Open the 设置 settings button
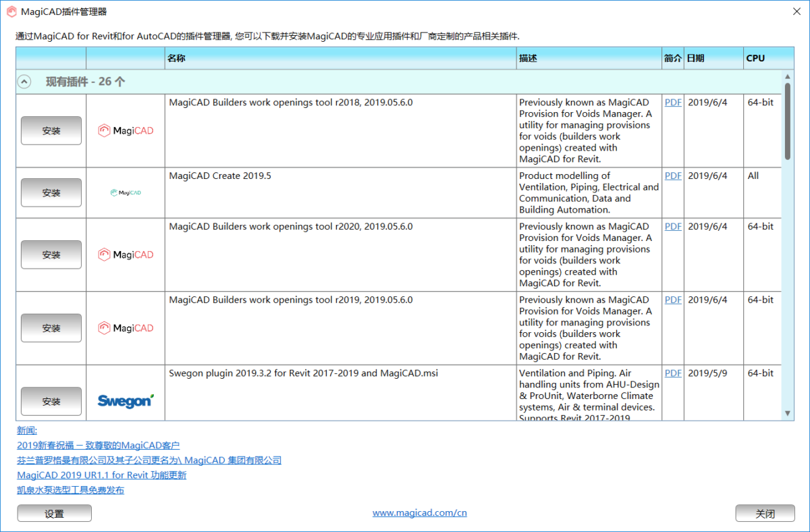The height and width of the screenshot is (532, 810). (x=54, y=514)
